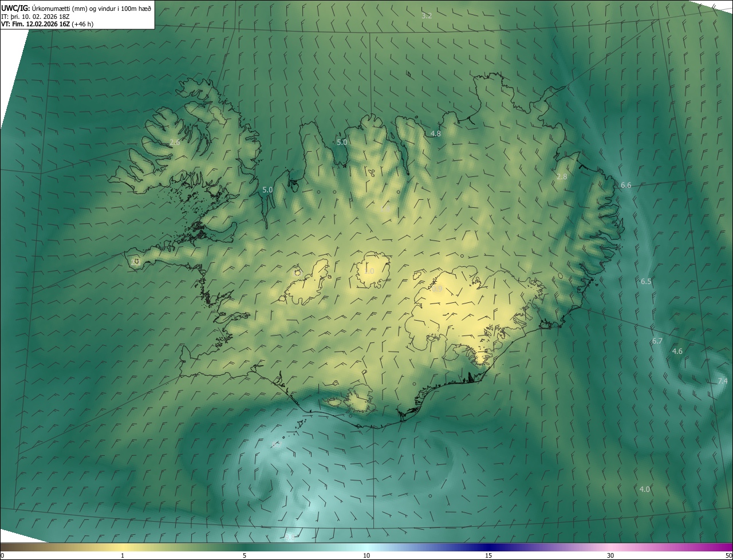This screenshot has width=733, height=560.
Task: Click the 4.0 value label on the map
Action: (x=645, y=489)
